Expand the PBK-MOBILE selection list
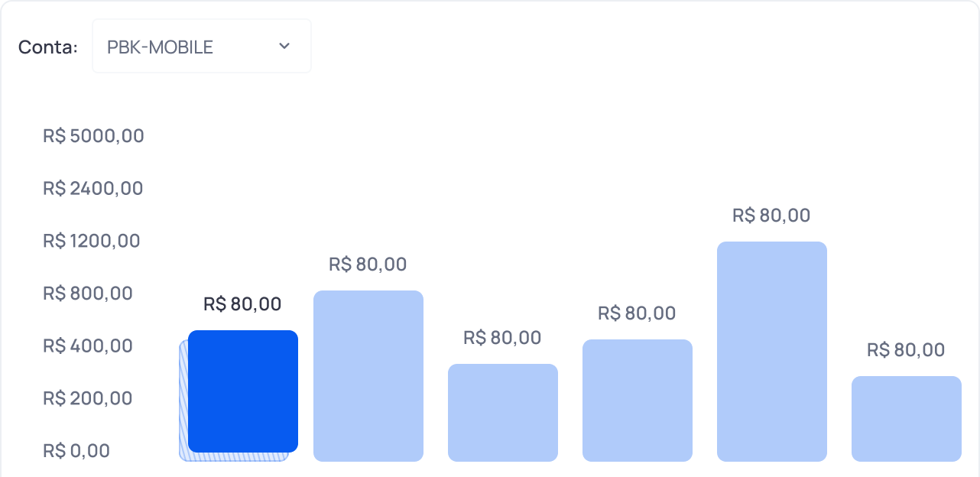This screenshot has width=980, height=477. pos(201,46)
